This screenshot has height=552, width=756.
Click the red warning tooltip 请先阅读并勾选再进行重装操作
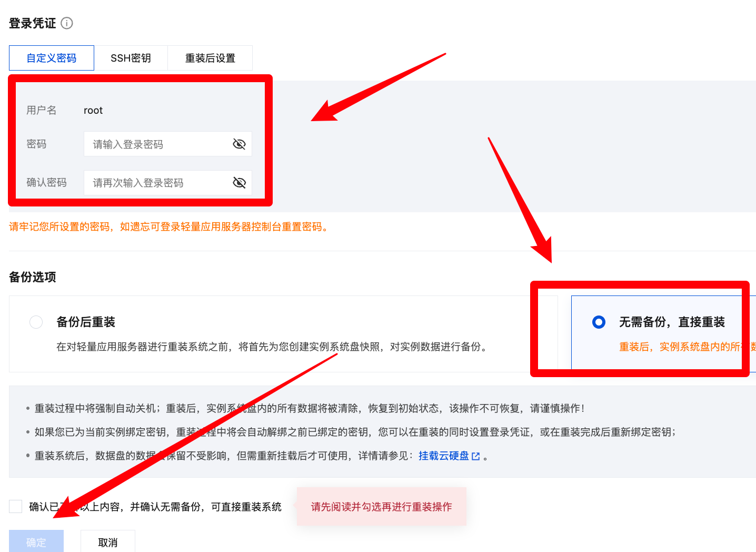coord(381,506)
